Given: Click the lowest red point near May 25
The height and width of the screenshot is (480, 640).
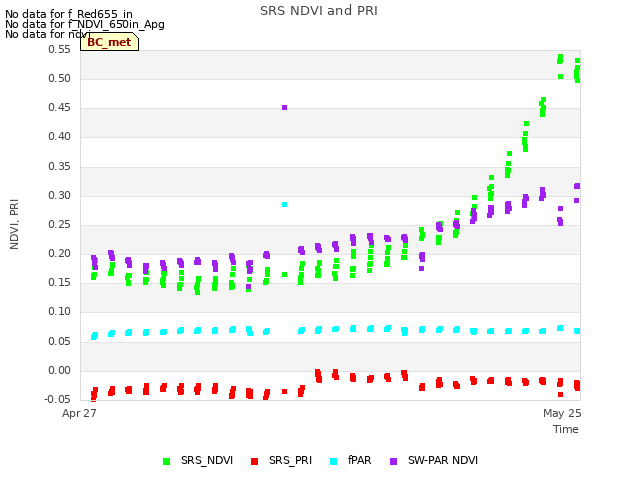Looking at the screenshot, I should pos(560,395).
